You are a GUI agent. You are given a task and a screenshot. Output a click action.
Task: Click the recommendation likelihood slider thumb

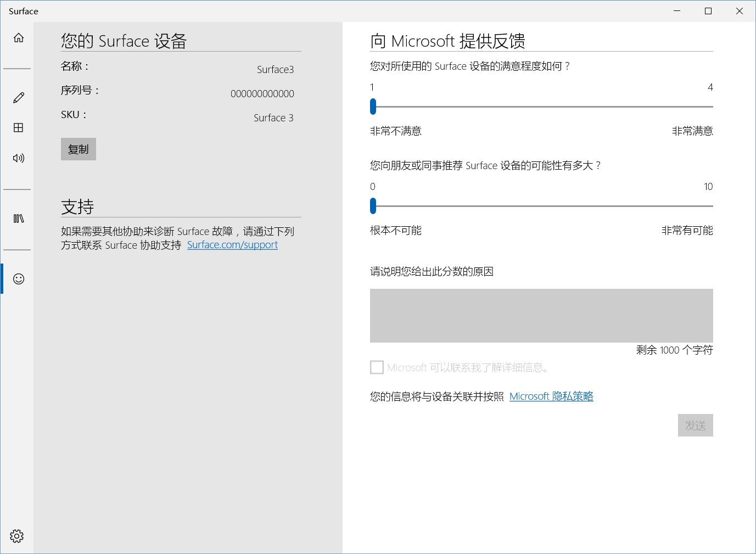[x=373, y=206]
